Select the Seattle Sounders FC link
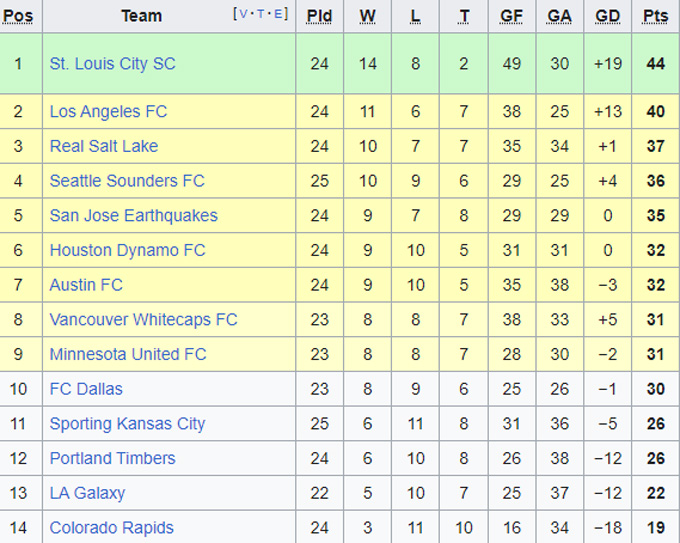 tap(127, 181)
